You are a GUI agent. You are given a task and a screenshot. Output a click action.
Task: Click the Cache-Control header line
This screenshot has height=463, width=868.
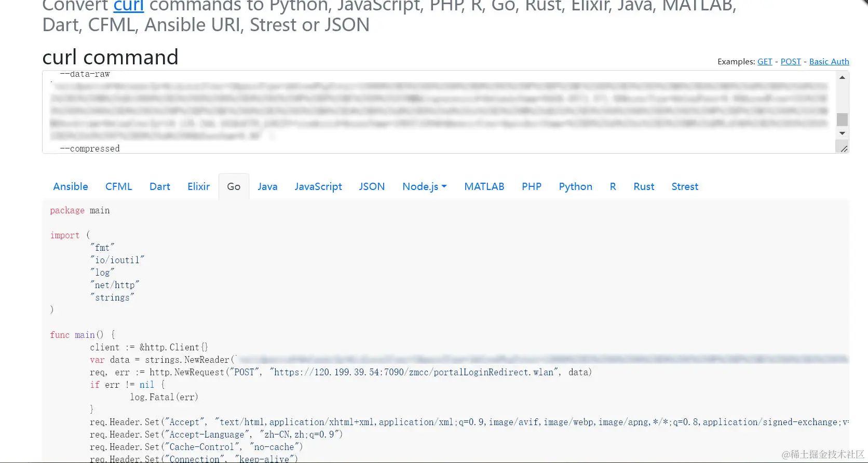(196, 447)
